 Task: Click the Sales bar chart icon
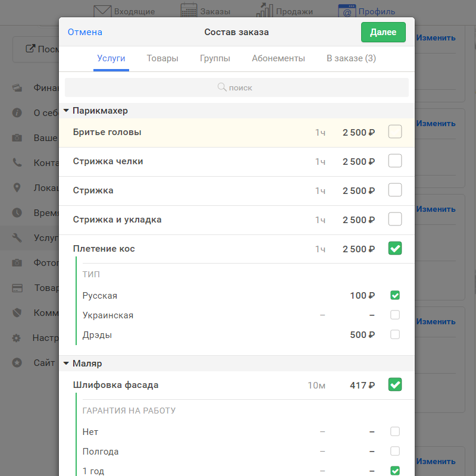pyautogui.click(x=264, y=10)
